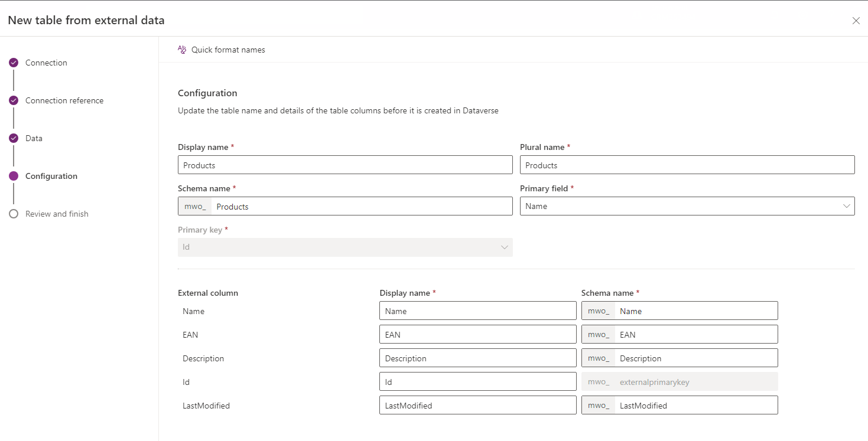Click the table Display name field
The width and height of the screenshot is (868, 441).
tap(345, 165)
